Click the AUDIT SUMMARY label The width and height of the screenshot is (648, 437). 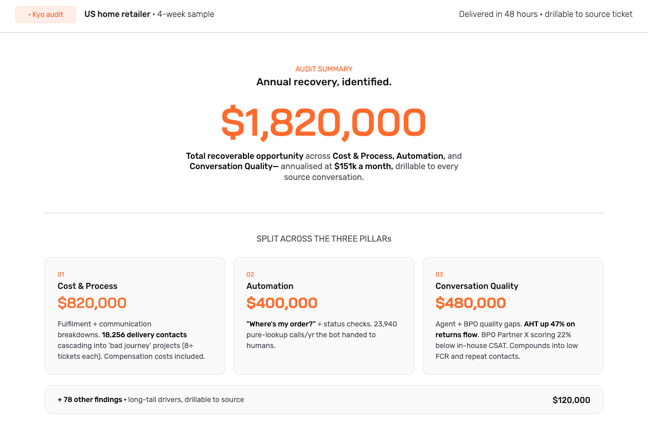(x=324, y=69)
